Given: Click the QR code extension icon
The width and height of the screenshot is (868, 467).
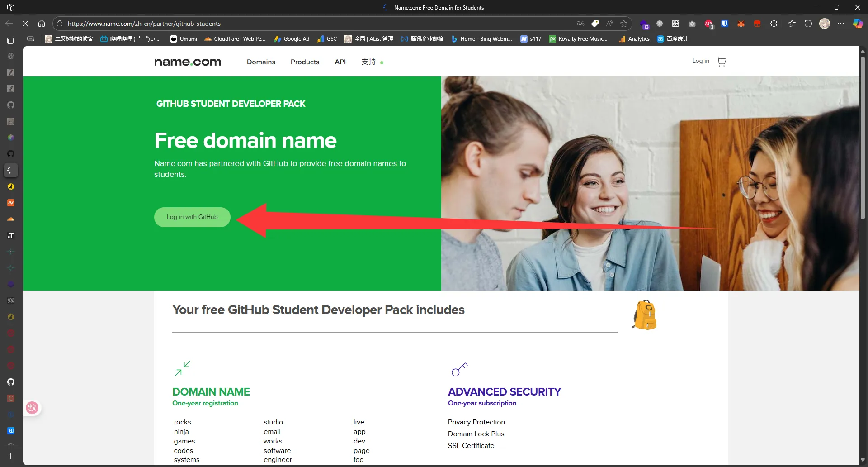Looking at the screenshot, I should point(676,24).
